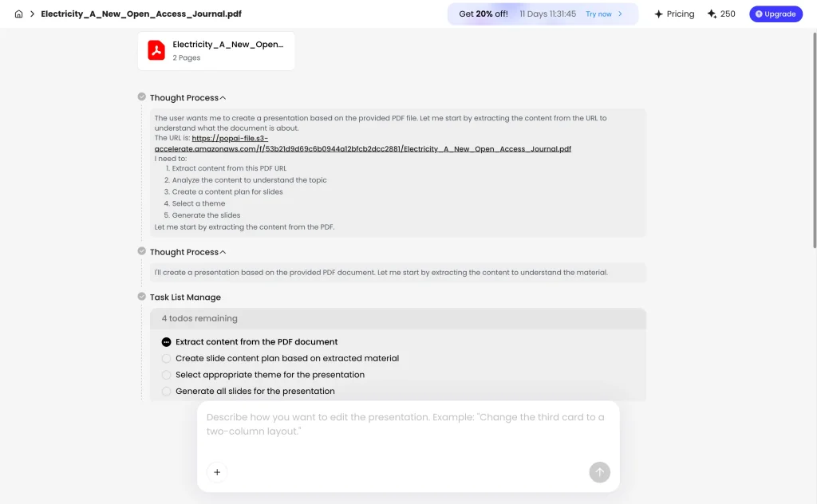Click the Pricing star icon
This screenshot has width=817, height=504.
tap(658, 14)
